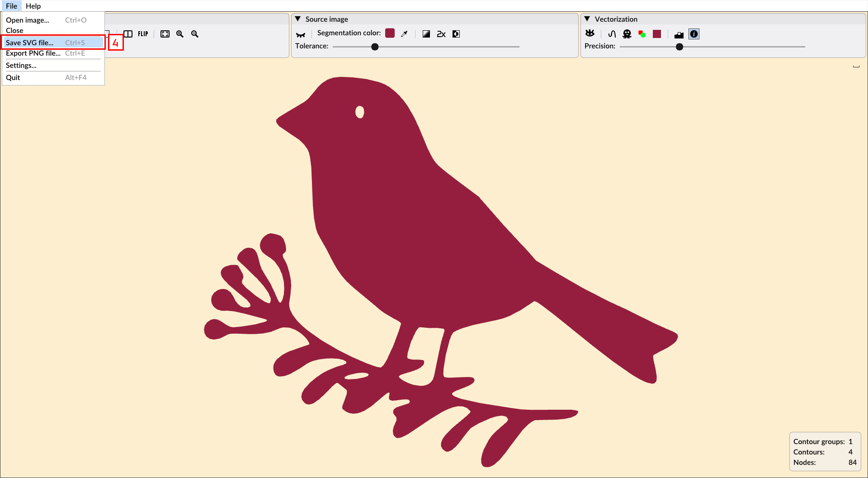Click the black-white gradient threshold icon

(426, 34)
